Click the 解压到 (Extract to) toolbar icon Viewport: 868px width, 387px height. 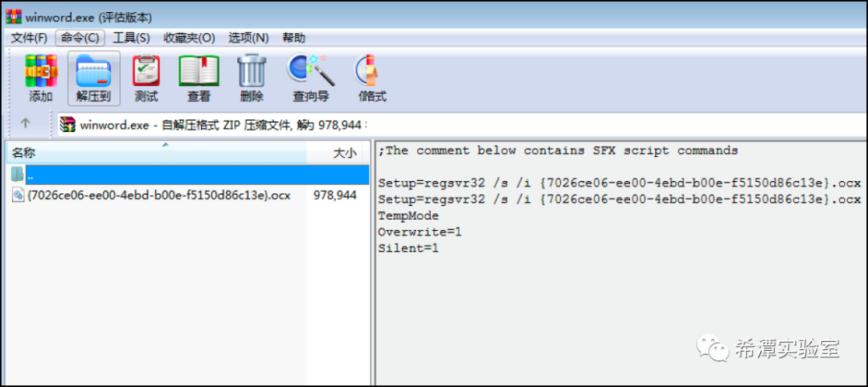93,78
